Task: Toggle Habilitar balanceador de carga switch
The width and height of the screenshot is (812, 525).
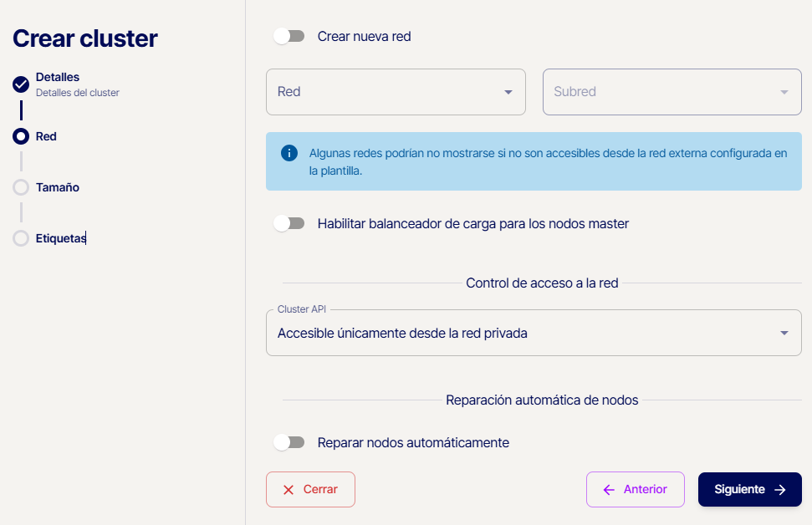Action: (x=289, y=223)
